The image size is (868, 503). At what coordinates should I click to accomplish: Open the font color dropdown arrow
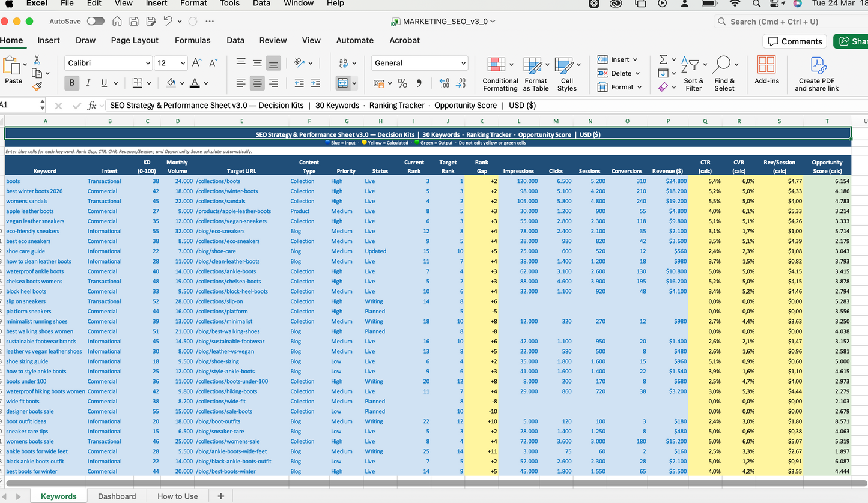tap(205, 83)
